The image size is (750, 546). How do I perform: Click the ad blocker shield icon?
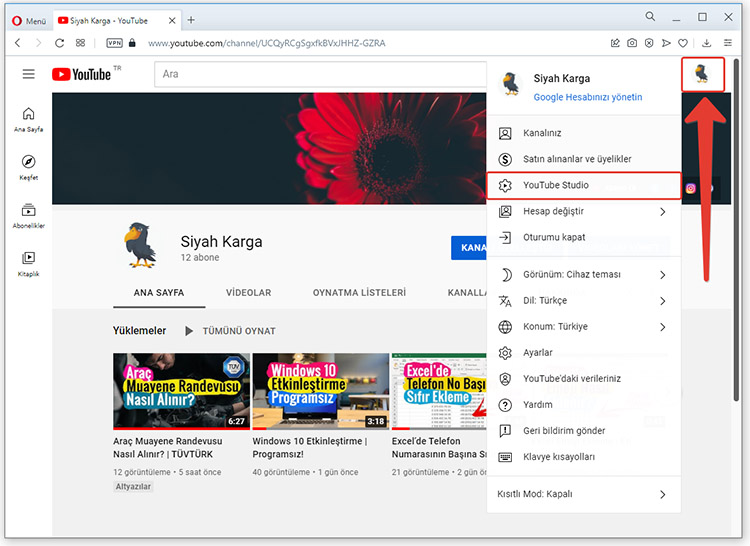(649, 43)
